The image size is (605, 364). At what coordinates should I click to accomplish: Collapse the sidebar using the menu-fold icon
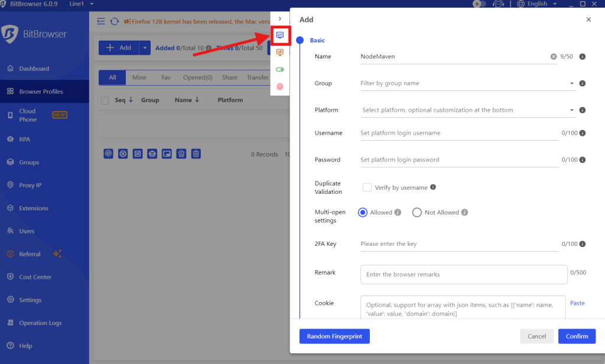(x=101, y=21)
